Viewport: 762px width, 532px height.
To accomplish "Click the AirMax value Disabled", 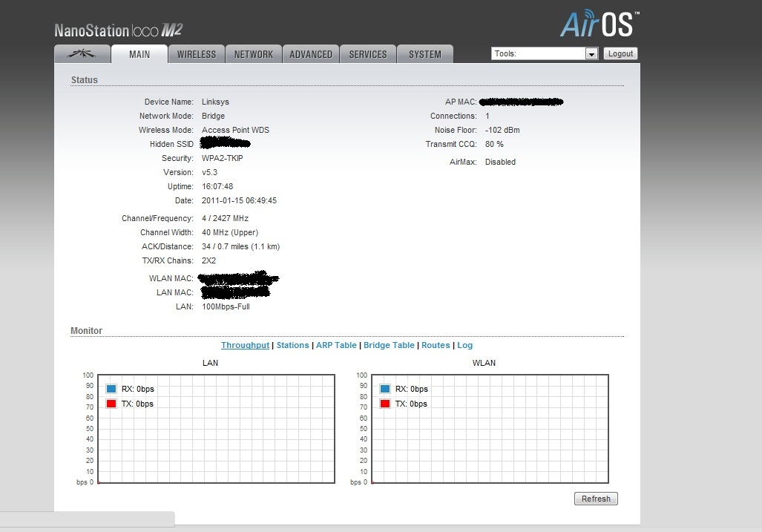I will (x=500, y=162).
